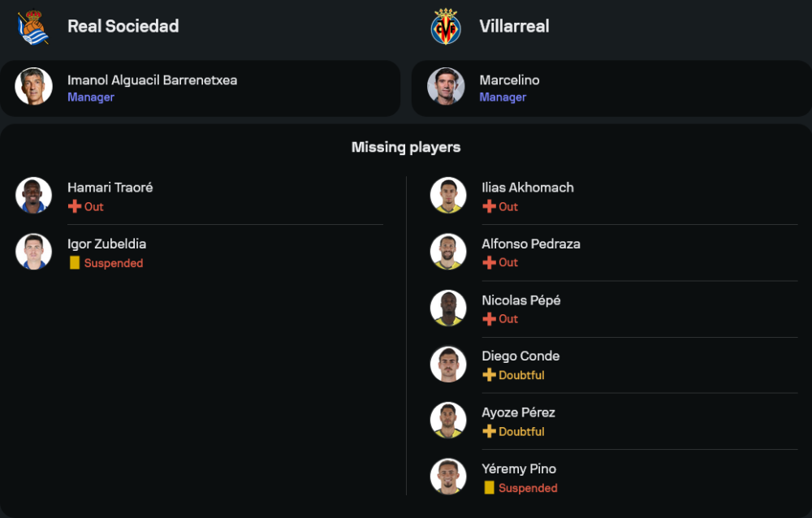Click Diego Conde's yellow doubtful cross icon
The image size is (812, 518).
coord(489,375)
